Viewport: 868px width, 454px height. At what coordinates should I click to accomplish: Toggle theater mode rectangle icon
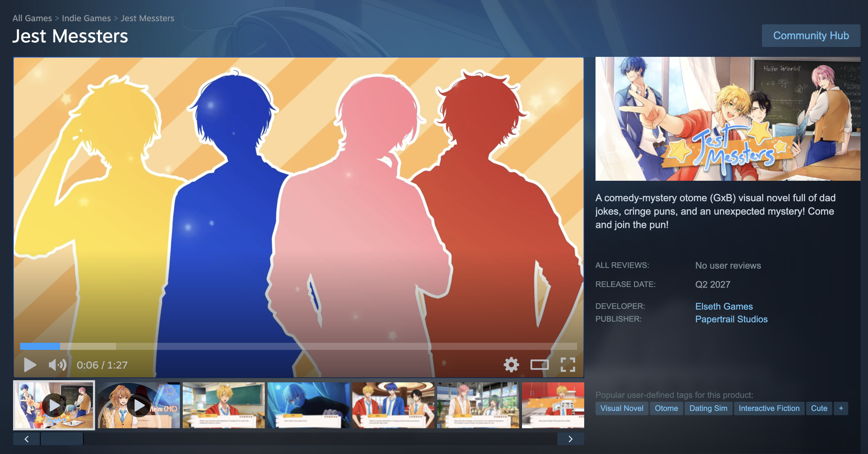pos(539,365)
